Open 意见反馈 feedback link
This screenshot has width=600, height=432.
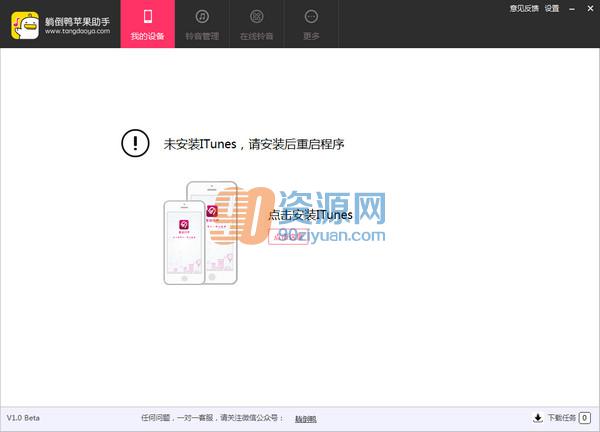524,8
